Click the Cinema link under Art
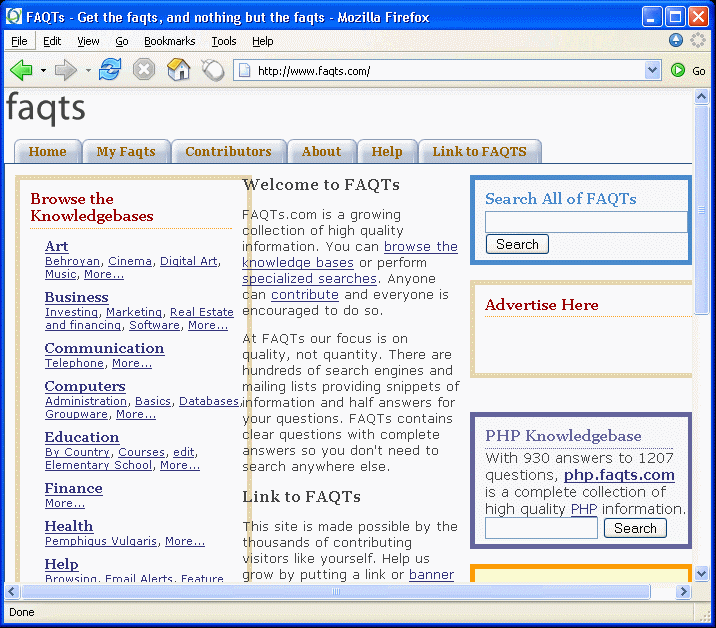The width and height of the screenshot is (716, 628). point(130,261)
